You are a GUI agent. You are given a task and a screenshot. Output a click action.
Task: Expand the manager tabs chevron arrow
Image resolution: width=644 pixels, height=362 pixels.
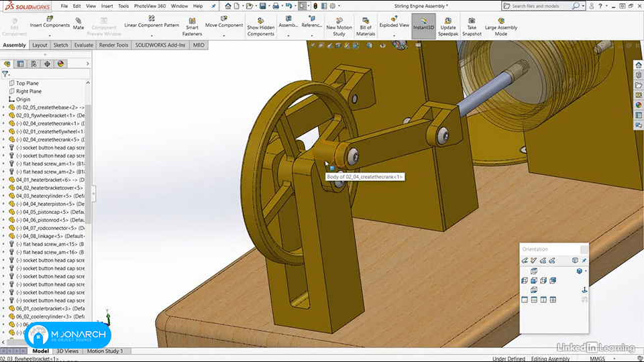point(87,64)
